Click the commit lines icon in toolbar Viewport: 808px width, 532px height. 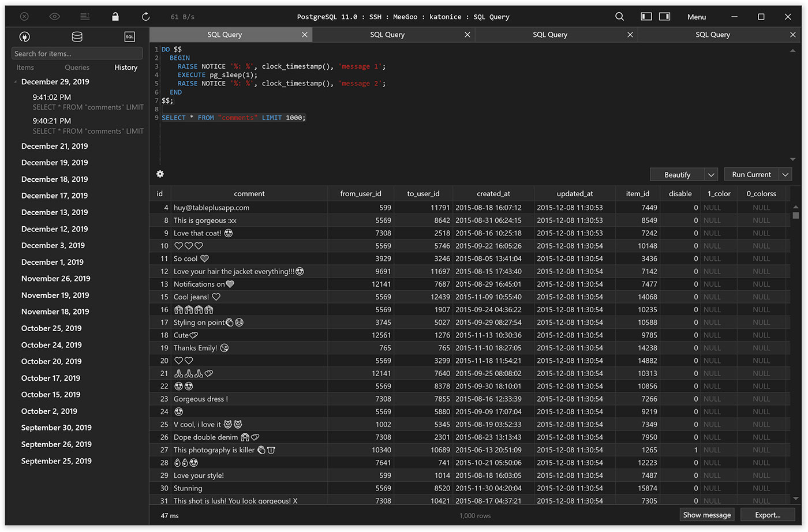coord(85,17)
